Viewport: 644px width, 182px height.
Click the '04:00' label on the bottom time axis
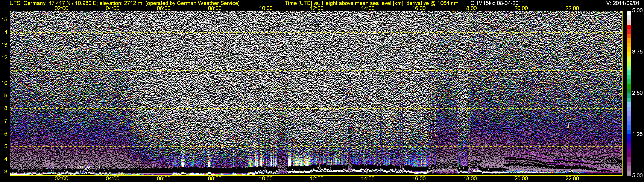(x=112, y=179)
